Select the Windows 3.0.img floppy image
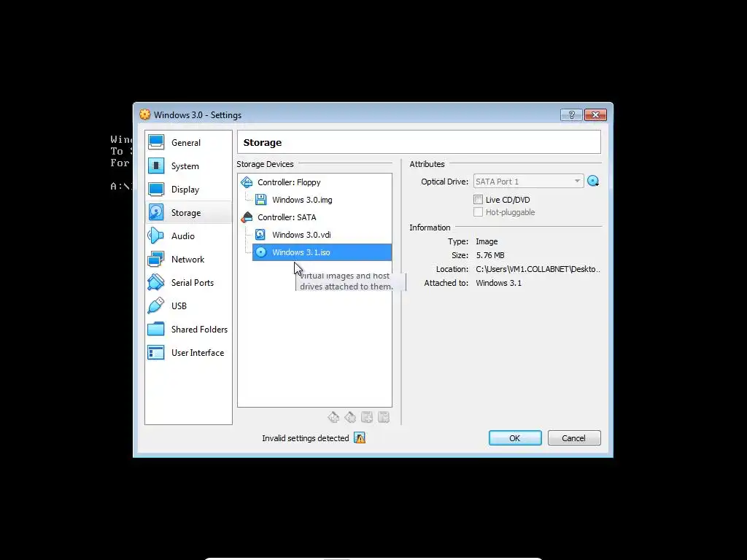 point(302,200)
